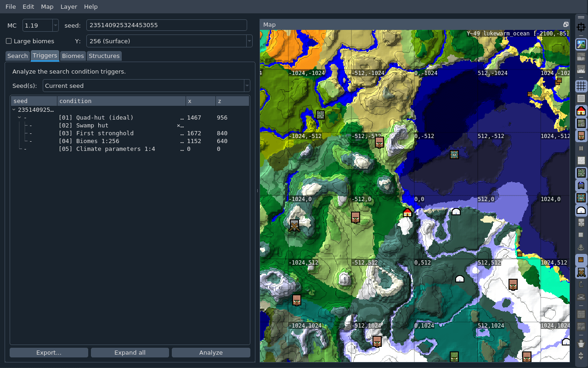This screenshot has height=368, width=588.
Task: Select the Triggers tab
Action: click(x=45, y=55)
